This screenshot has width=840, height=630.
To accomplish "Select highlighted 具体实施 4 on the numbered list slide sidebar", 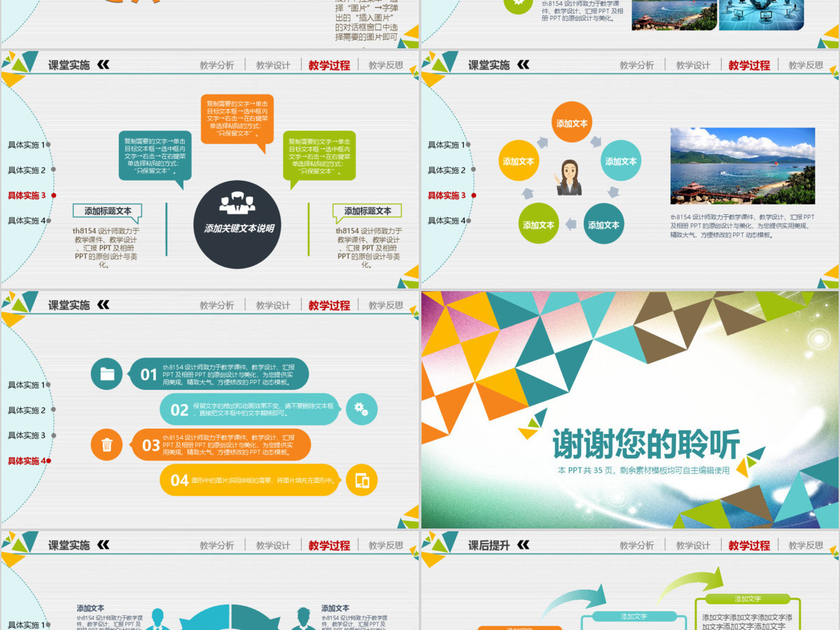I will tap(27, 461).
